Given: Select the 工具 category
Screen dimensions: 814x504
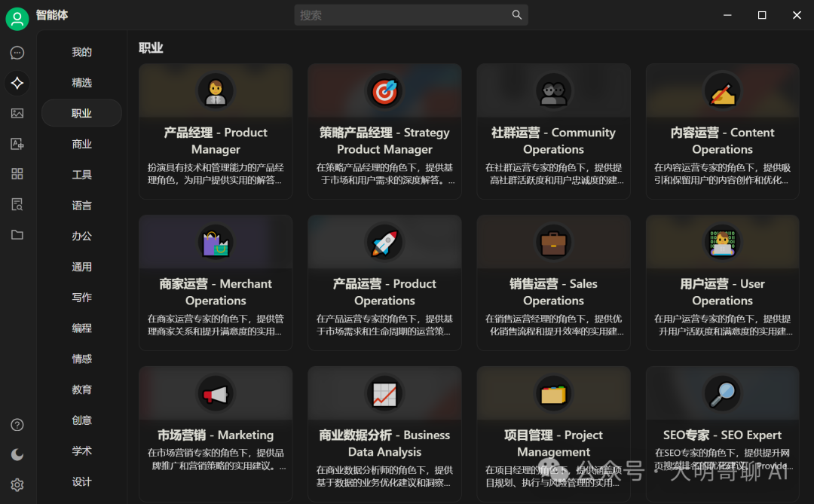Looking at the screenshot, I should [x=81, y=174].
